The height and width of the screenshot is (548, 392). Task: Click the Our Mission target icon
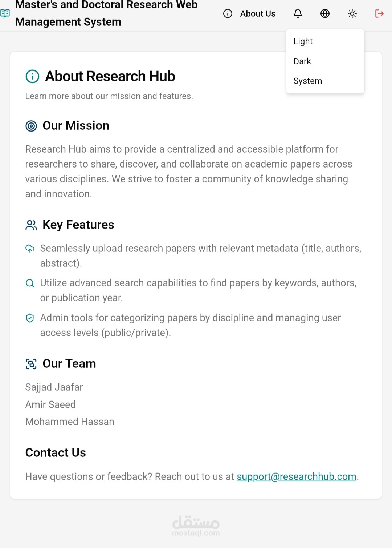coord(31,126)
